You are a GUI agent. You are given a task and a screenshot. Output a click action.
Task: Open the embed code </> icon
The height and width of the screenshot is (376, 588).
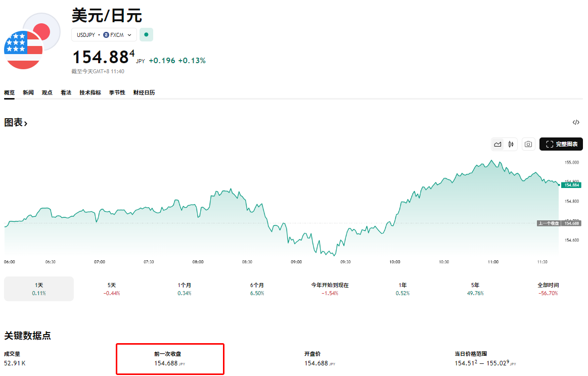click(x=576, y=122)
